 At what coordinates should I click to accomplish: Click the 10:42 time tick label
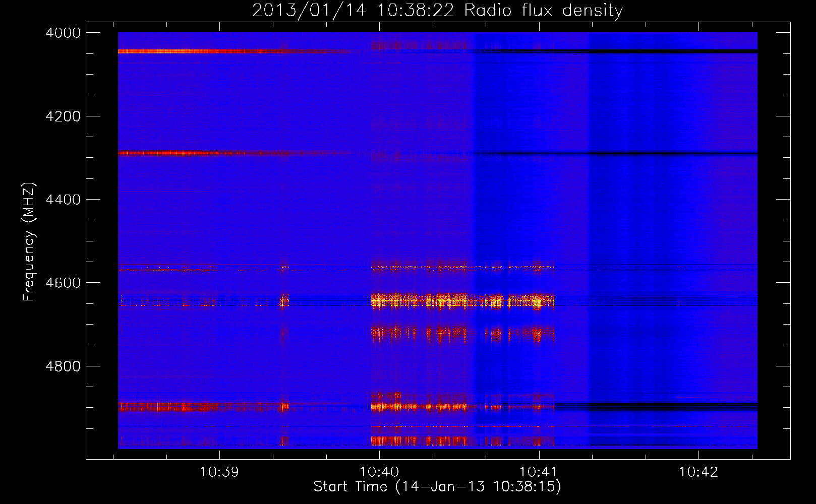point(698,472)
